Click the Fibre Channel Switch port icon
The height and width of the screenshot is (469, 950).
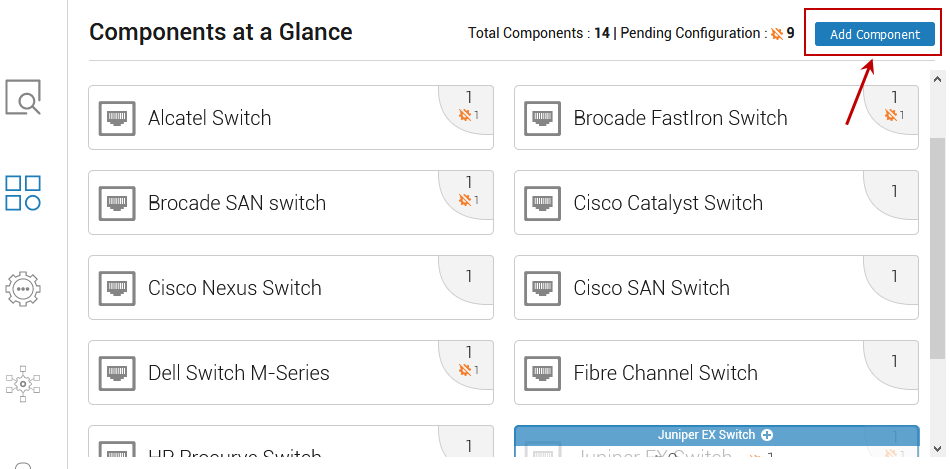coord(542,372)
